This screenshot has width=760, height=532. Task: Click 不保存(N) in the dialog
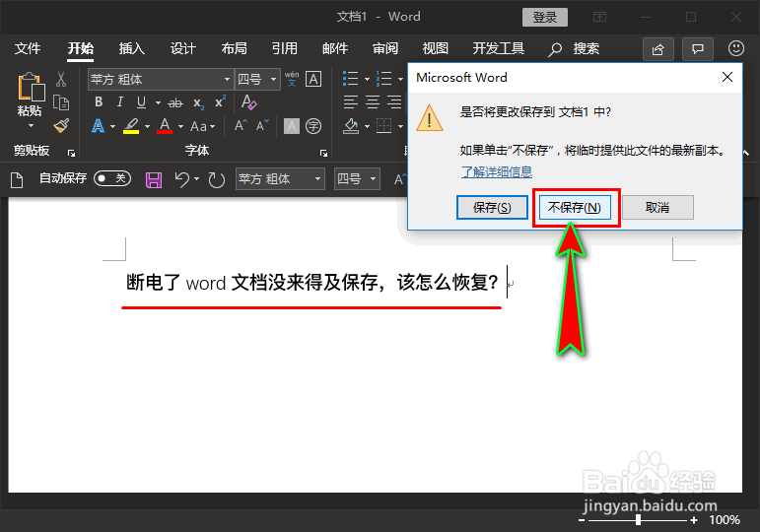575,208
